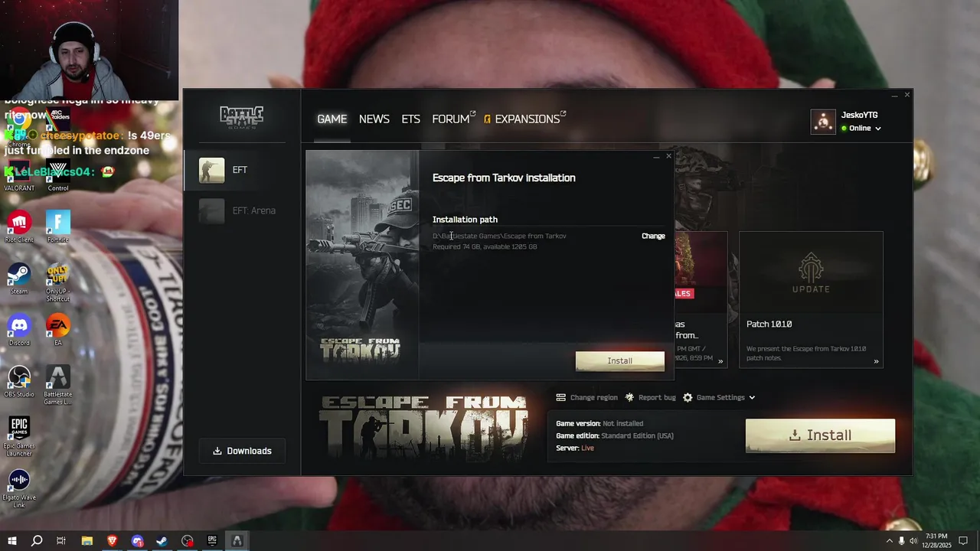Open FORUM external link tab
Screen dimensions: 980x551
point(453,119)
